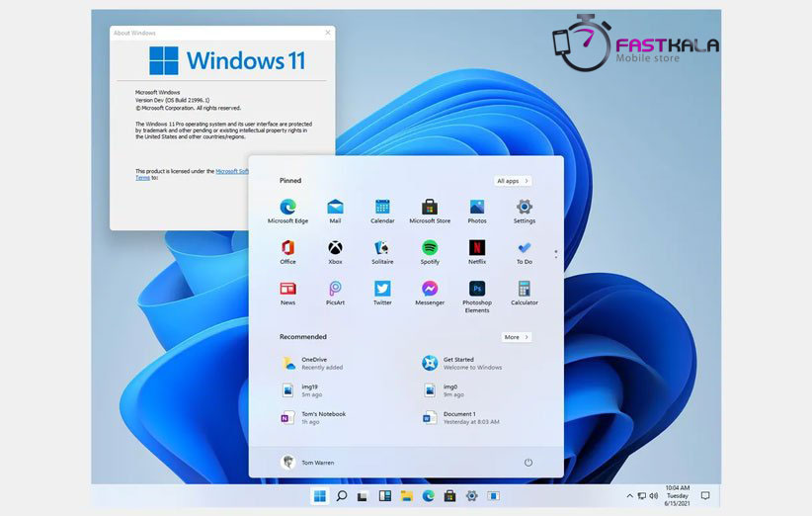Viewport: 812px width, 516px height.
Task: Show more recommended items
Action: pyautogui.click(x=517, y=337)
